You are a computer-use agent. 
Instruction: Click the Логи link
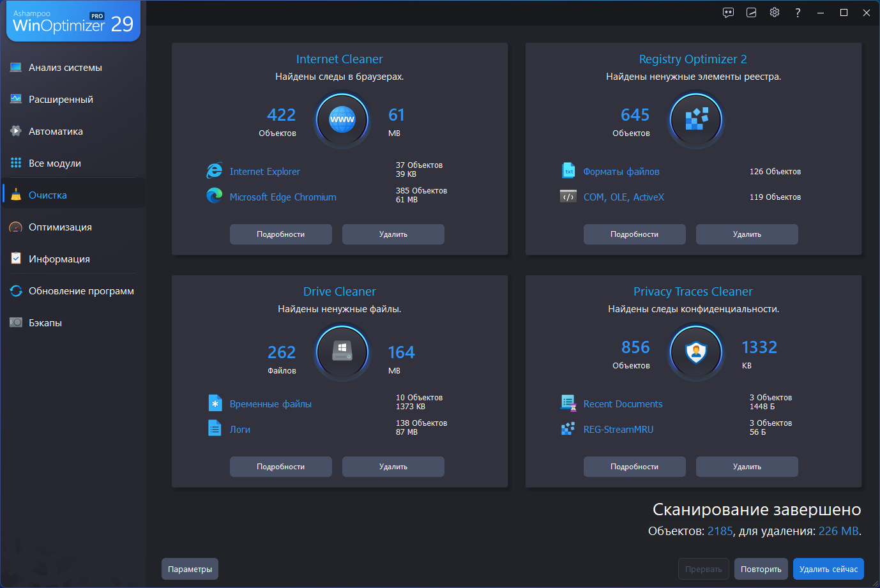[240, 430]
